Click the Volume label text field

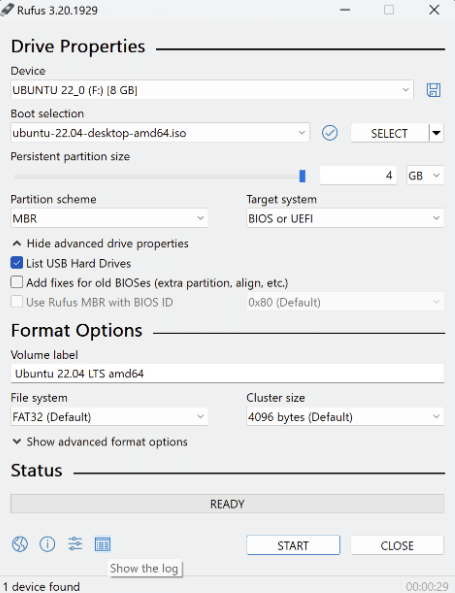click(227, 374)
